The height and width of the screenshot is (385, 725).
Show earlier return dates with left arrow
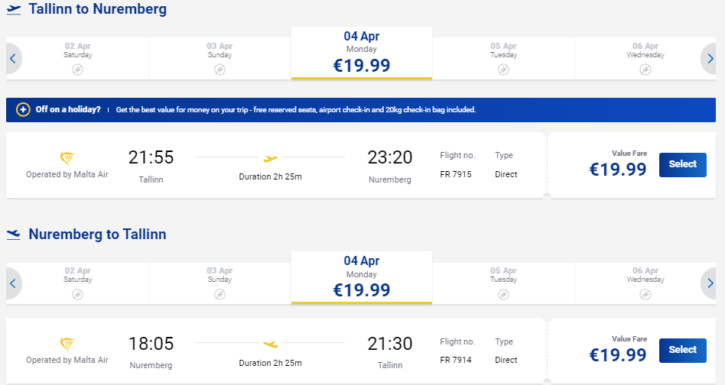13,283
